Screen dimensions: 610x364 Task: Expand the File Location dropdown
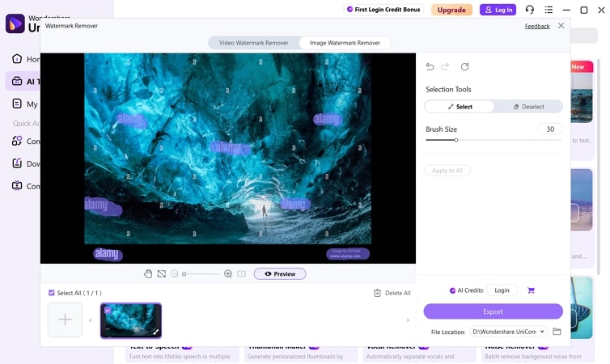pyautogui.click(x=509, y=332)
